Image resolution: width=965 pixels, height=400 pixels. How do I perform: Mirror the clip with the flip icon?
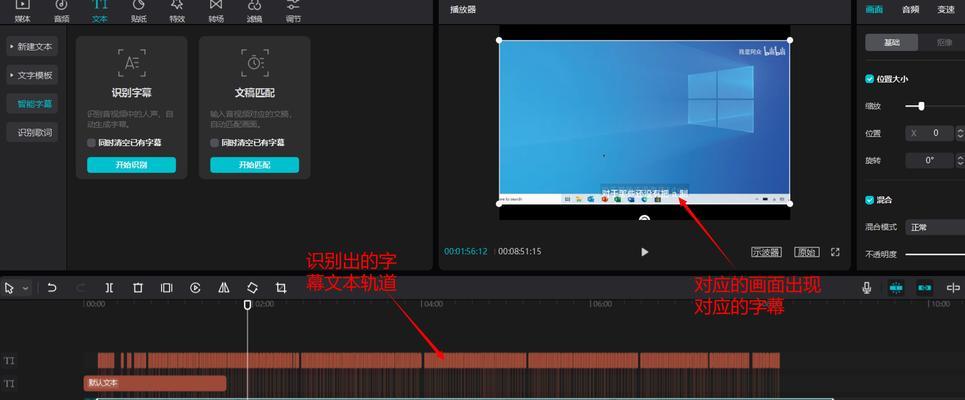tap(224, 287)
